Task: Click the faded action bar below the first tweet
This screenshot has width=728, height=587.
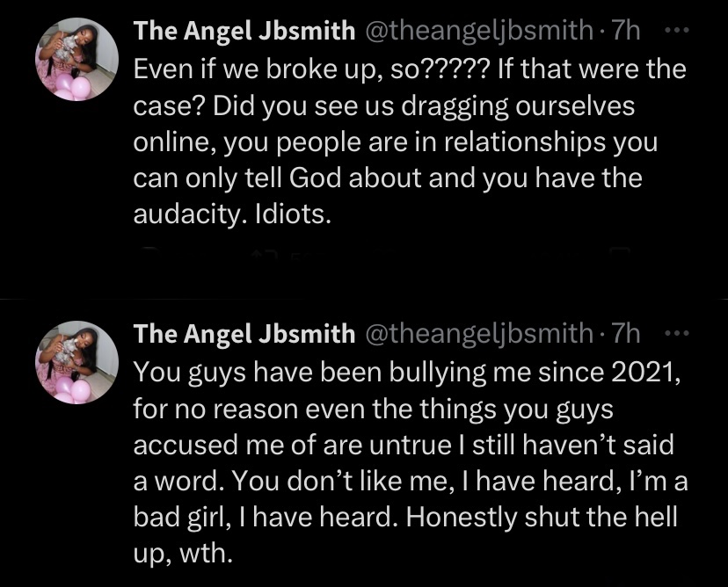Action: pyautogui.click(x=396, y=257)
